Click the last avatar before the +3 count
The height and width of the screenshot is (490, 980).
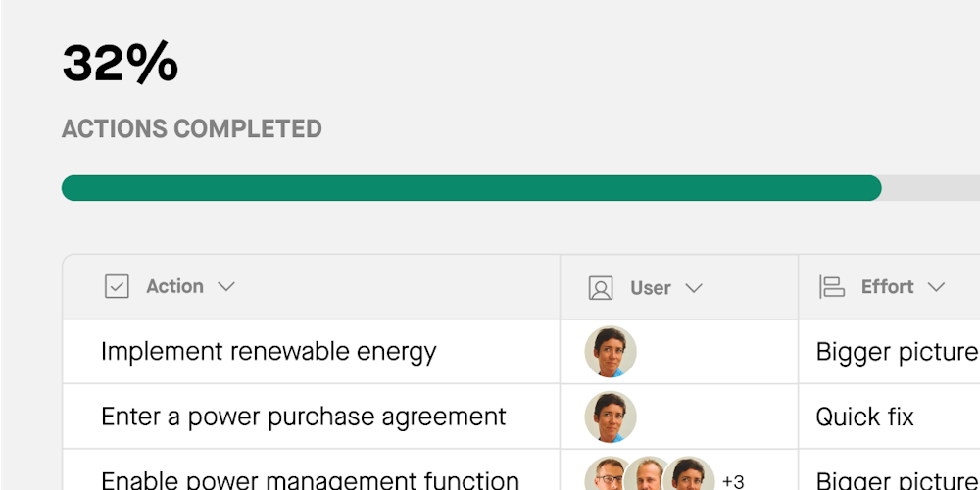coord(690,477)
